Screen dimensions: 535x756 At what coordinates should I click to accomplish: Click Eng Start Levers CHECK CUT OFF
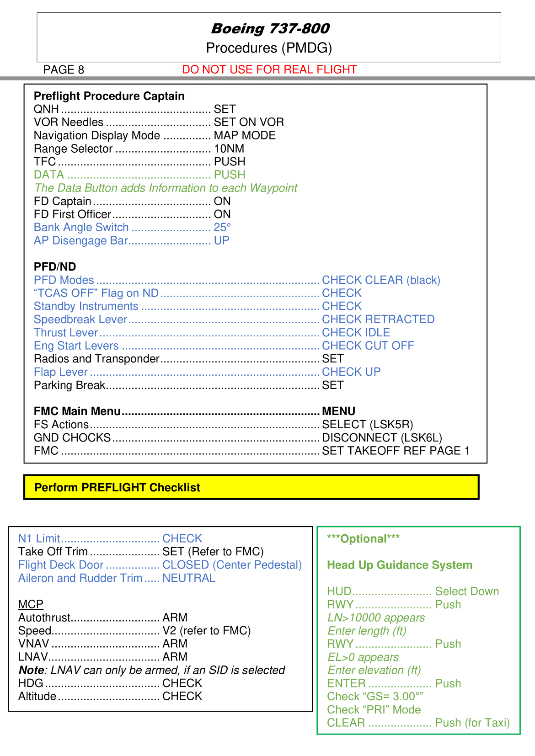[x=224, y=346]
